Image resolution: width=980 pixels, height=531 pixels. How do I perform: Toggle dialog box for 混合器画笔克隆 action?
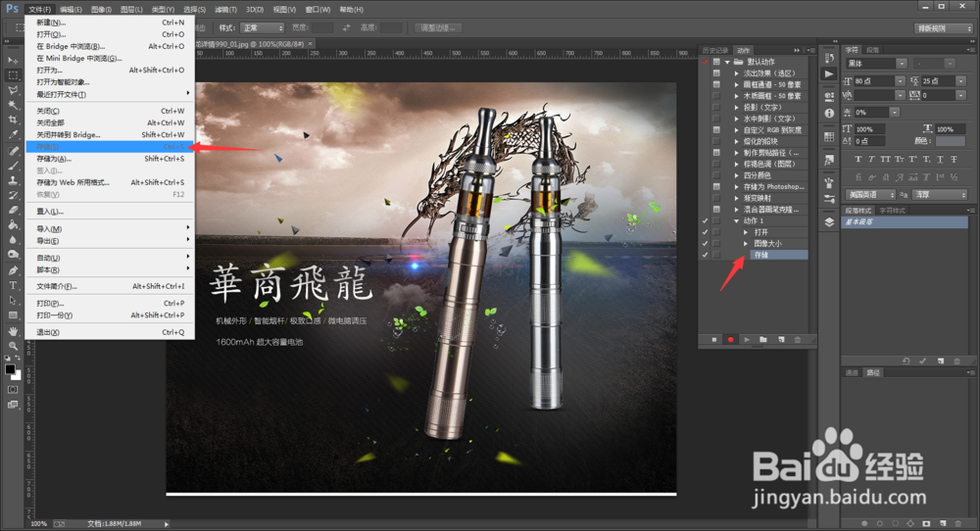coord(716,210)
